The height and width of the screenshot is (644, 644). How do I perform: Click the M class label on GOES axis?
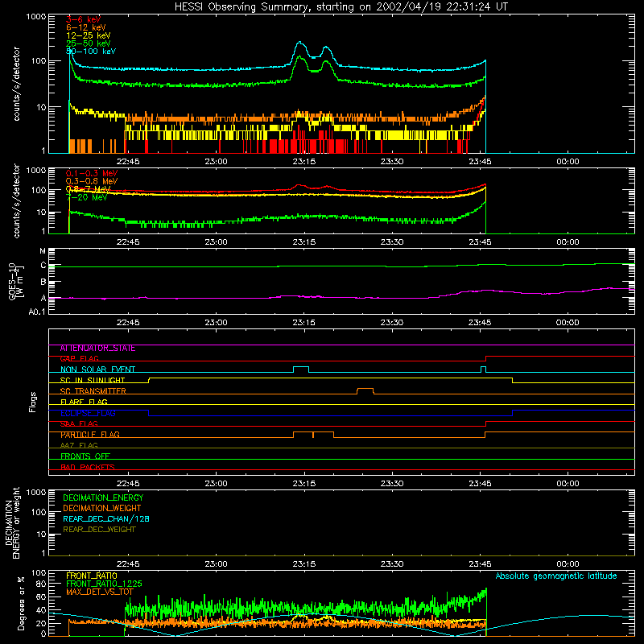pyautogui.click(x=43, y=251)
